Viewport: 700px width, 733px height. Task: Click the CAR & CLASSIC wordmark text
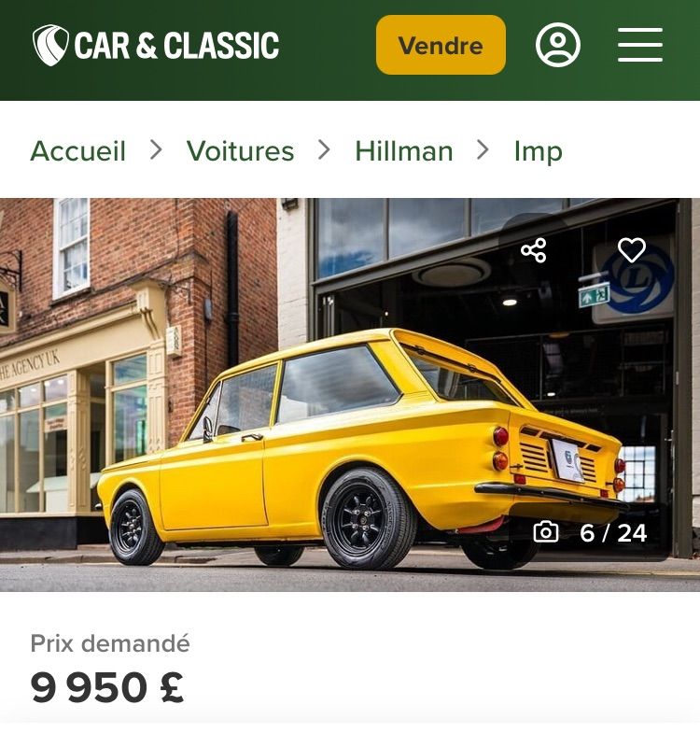(176, 46)
